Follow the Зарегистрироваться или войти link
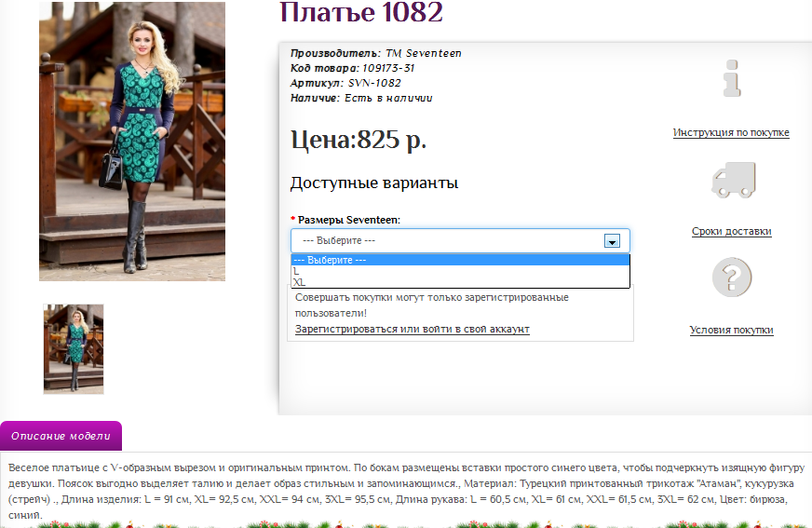Image resolution: width=812 pixels, height=528 pixels. 413,330
